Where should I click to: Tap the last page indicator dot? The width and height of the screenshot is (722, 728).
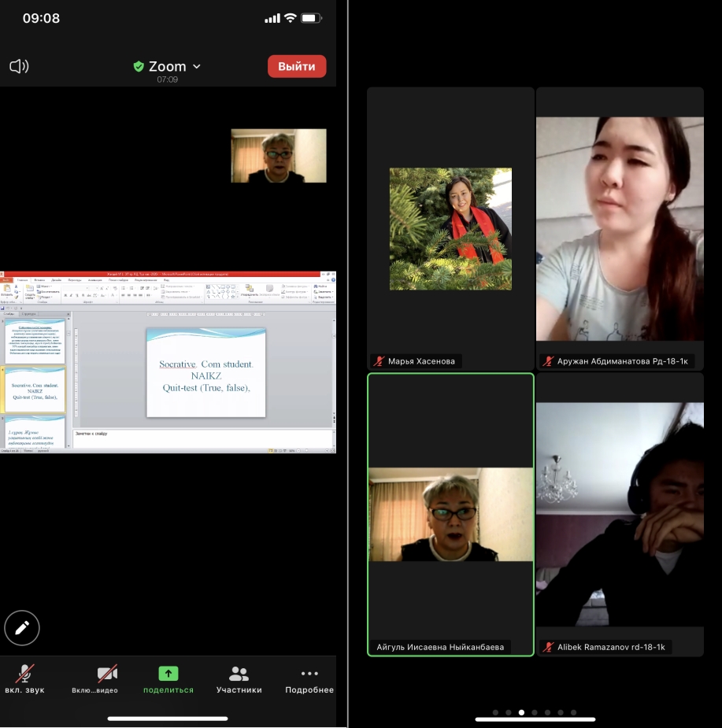pos(572,712)
